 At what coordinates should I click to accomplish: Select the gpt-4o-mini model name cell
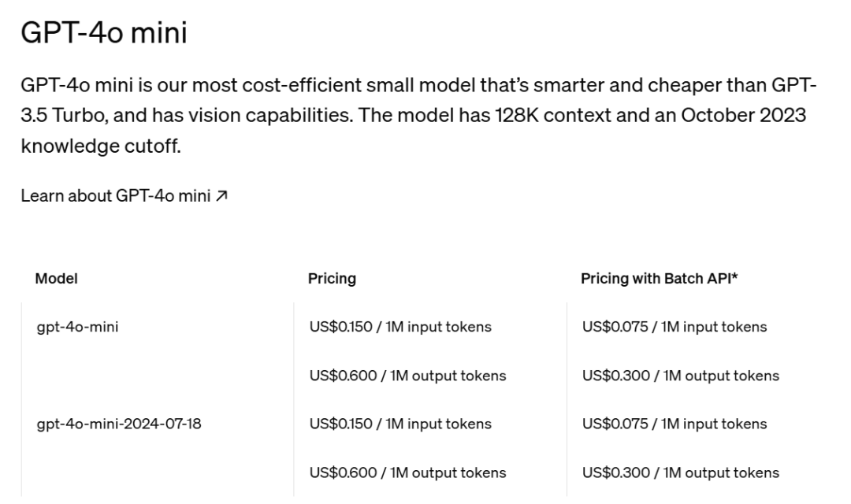77,327
